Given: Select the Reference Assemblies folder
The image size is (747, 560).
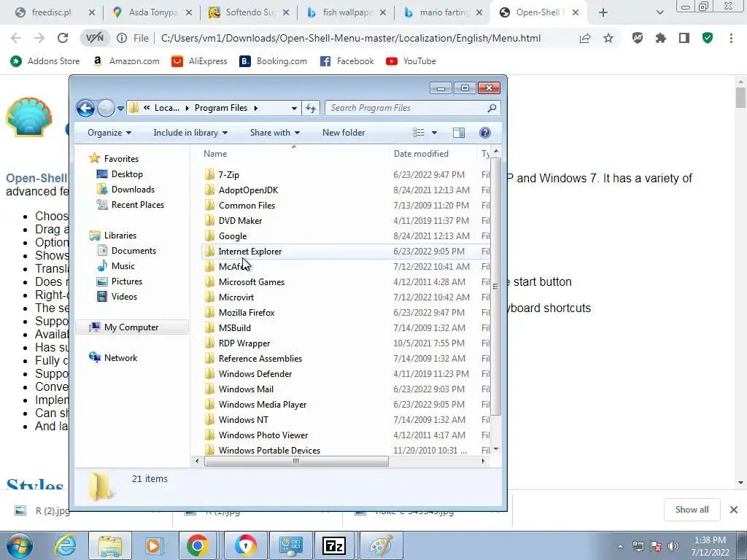Looking at the screenshot, I should coord(260,359).
